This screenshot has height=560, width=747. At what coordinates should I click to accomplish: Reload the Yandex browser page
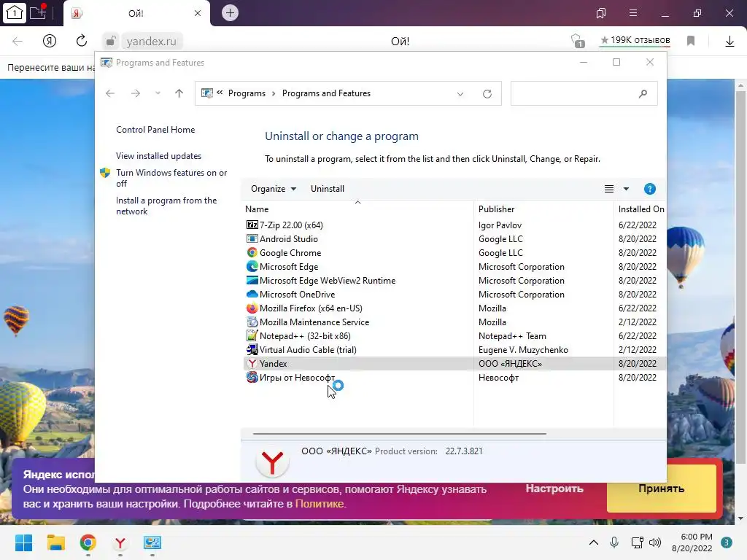[x=82, y=41]
